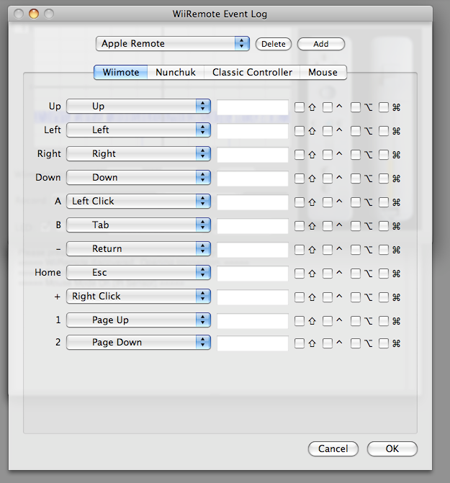Enable Control modifier for the plus row
This screenshot has width=450, height=483.
[327, 297]
